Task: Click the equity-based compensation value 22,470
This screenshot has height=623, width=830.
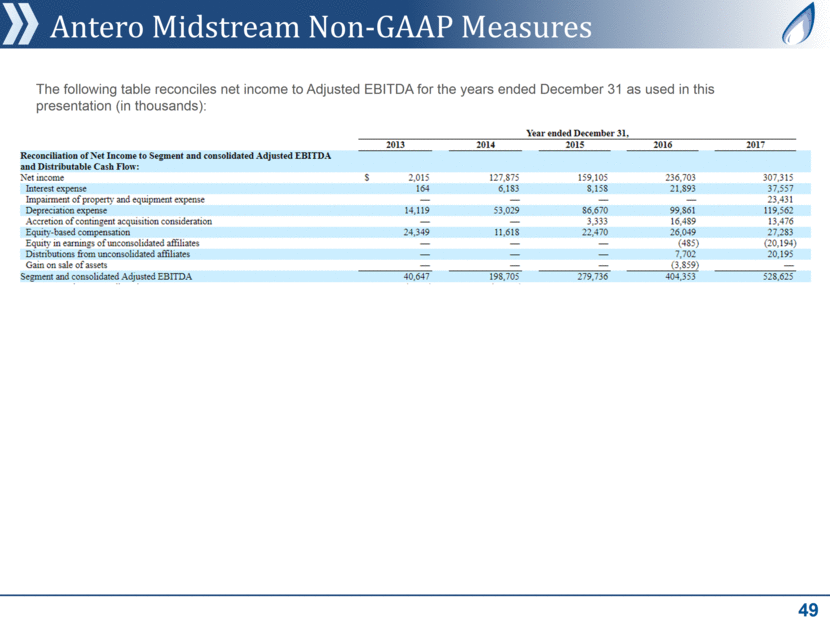Action: point(596,232)
